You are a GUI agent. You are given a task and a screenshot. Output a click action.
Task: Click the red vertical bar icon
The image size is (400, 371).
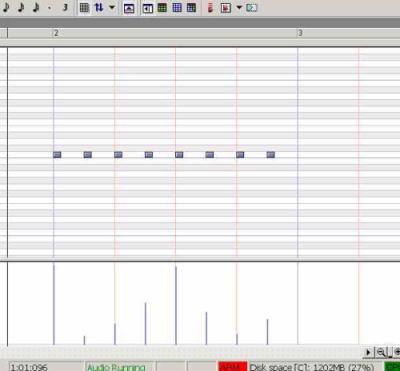pyautogui.click(x=210, y=8)
